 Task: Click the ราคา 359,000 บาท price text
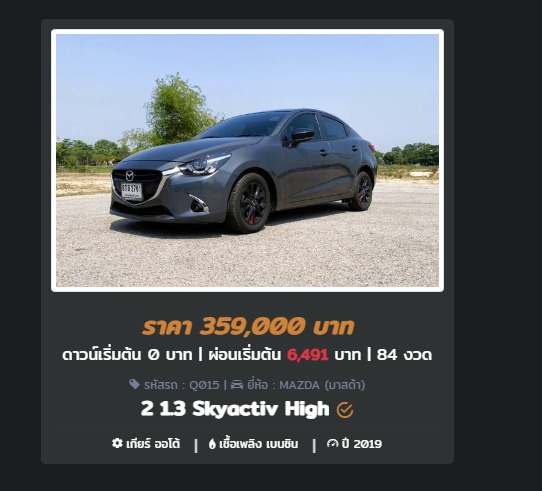[248, 326]
